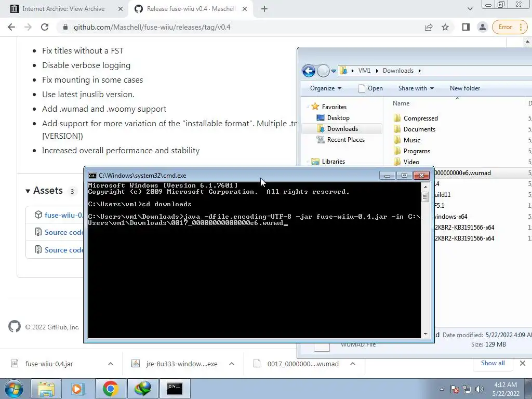Screen dimensions: 532x399
Task: Open Windows Start menu
Action: 14,389
